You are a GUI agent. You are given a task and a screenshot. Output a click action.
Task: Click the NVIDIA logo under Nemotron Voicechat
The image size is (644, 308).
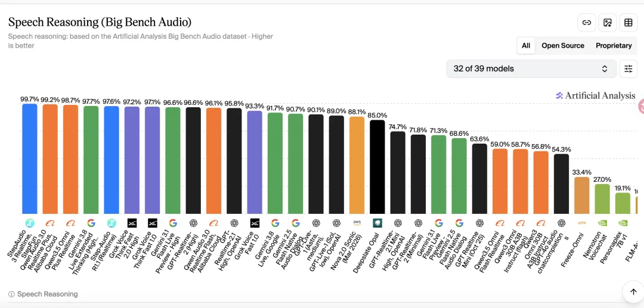(602, 223)
